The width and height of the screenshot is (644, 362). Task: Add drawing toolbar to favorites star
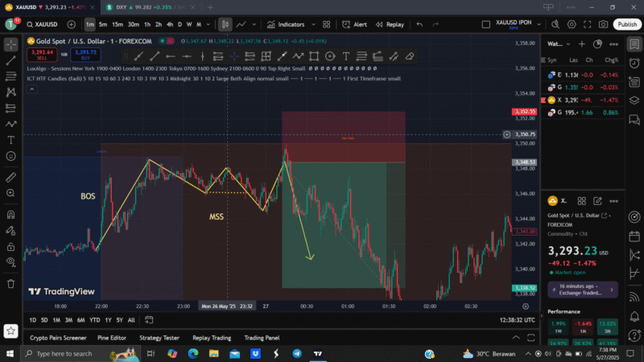click(11, 331)
